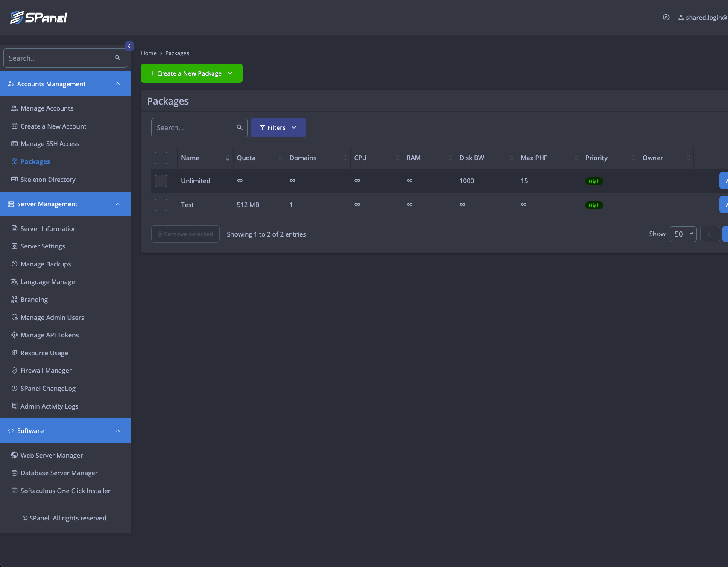Sort the table by Disk BW column arrows
This screenshot has height=567, width=728.
click(x=512, y=158)
